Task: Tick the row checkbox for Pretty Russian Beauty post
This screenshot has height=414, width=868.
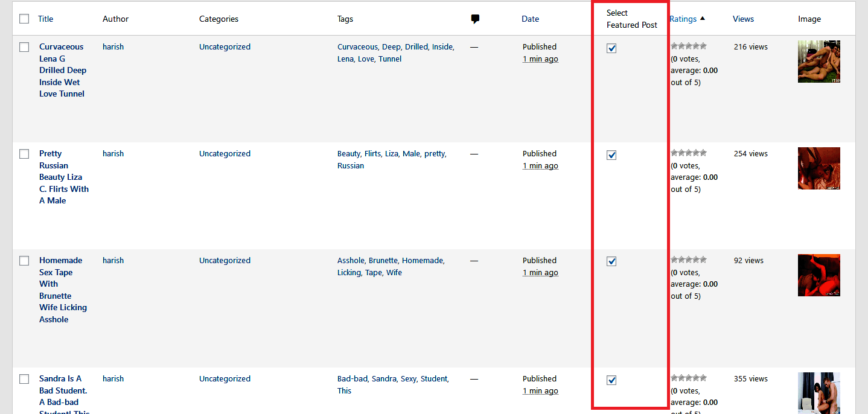Action: coord(24,154)
